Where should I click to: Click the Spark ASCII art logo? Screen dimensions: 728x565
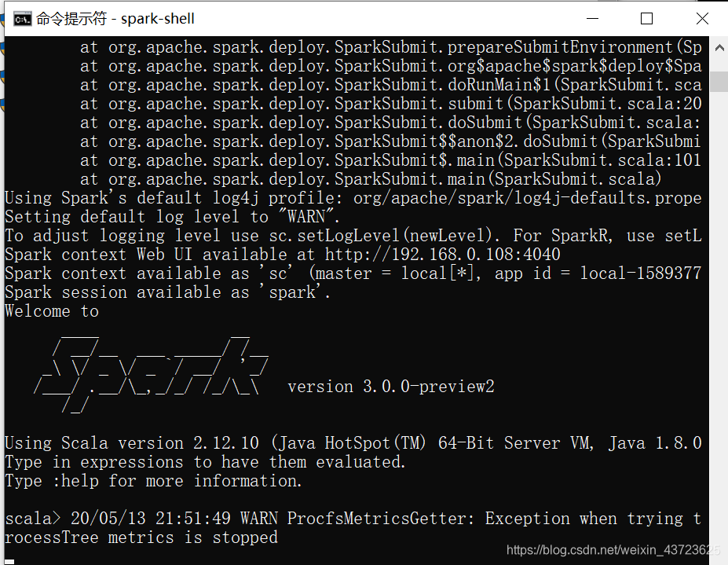pos(152,375)
